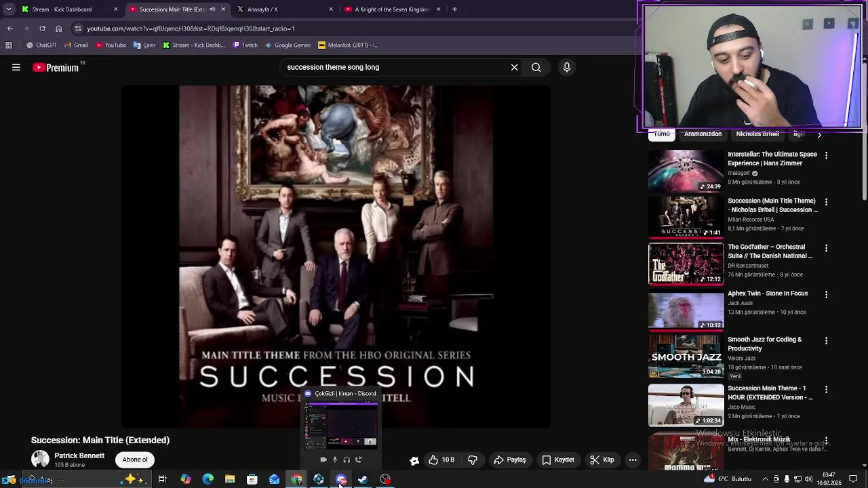Screen dimensions: 868x488
Task: Open Microsoft Edge from taskbar
Action: 208,480
